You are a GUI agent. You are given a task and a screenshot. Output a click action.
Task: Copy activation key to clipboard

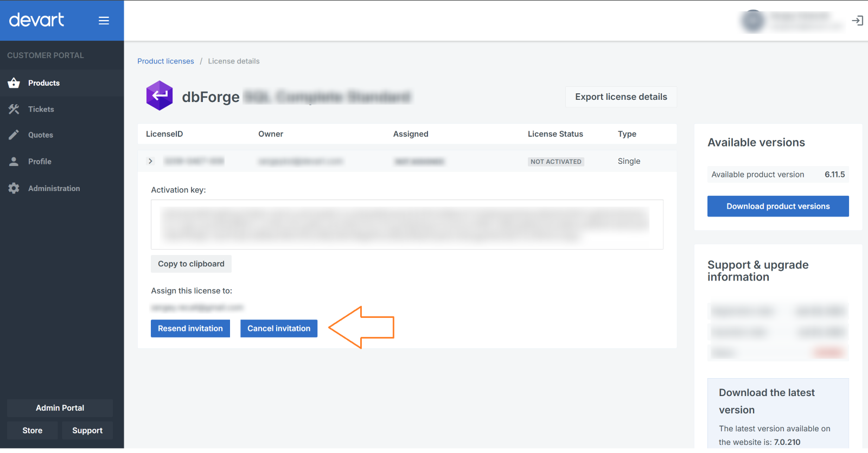(x=191, y=264)
